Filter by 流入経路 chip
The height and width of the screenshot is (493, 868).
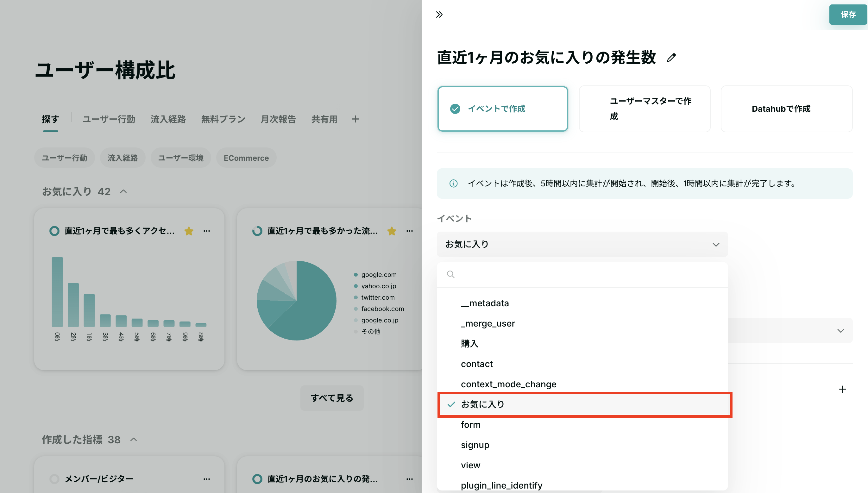point(123,158)
